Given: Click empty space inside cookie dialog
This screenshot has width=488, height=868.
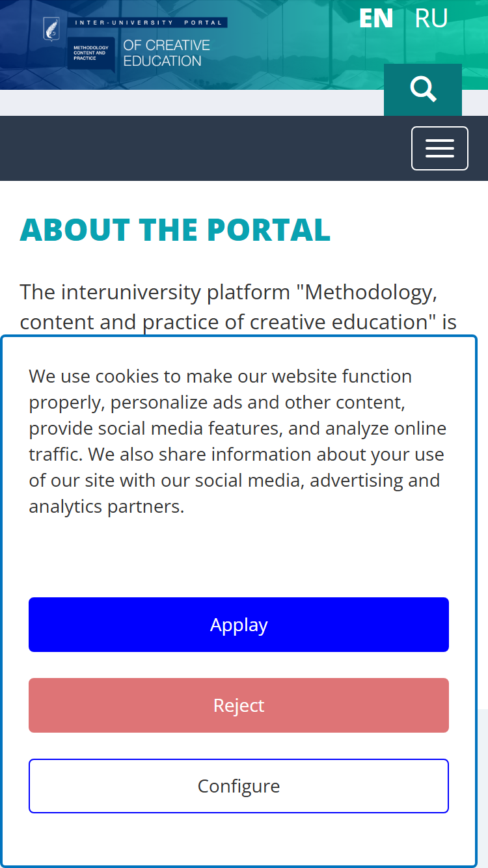Looking at the screenshot, I should 239,556.
